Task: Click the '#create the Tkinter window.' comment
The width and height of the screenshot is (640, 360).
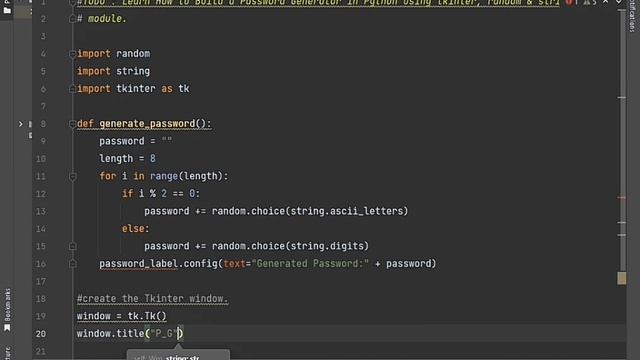Action: tap(152, 299)
